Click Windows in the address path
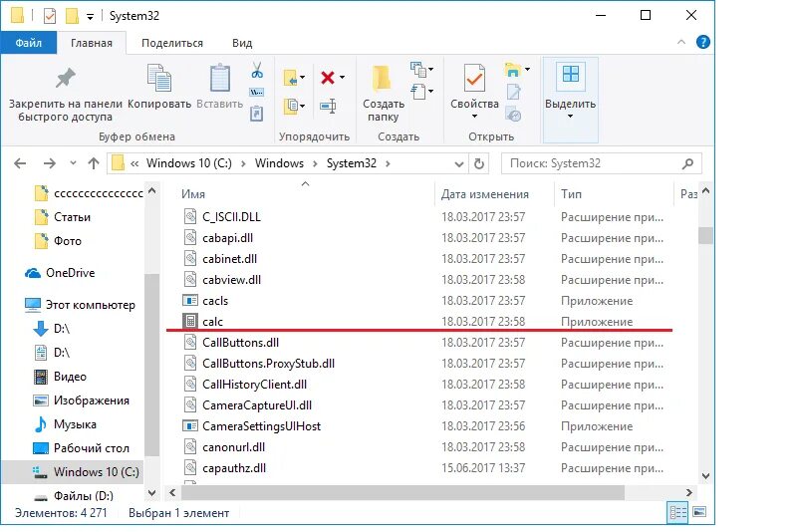The height and width of the screenshot is (532, 797). click(279, 163)
